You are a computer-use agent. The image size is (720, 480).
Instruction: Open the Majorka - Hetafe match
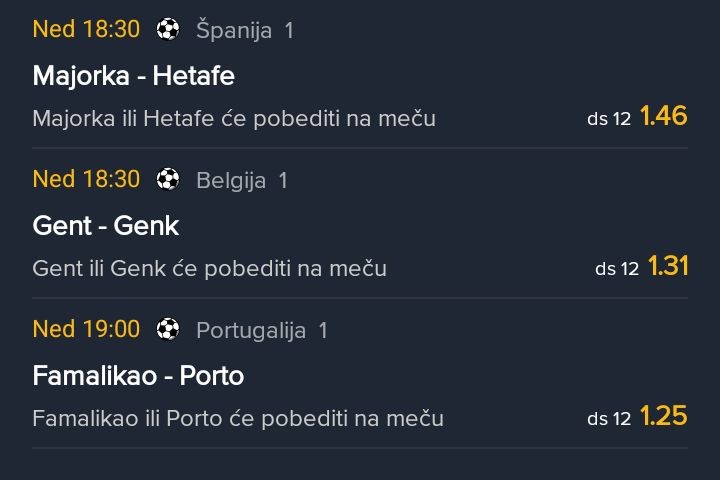(x=133, y=76)
